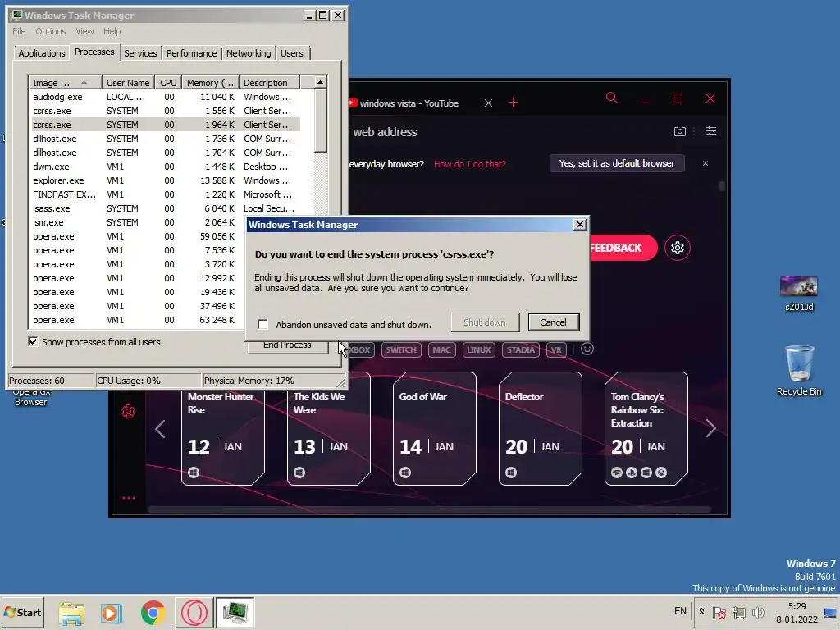The width and height of the screenshot is (840, 630).
Task: Close the windows vista YouTube tab
Action: click(488, 103)
